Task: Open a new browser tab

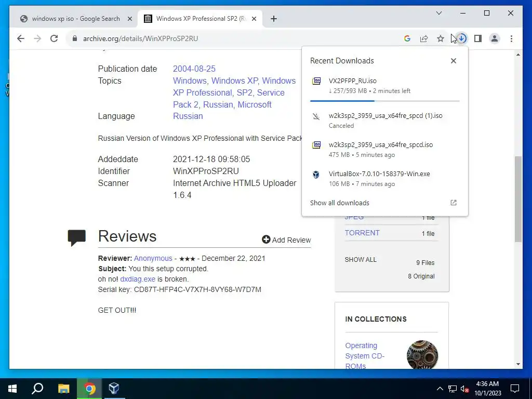Action: point(274,19)
